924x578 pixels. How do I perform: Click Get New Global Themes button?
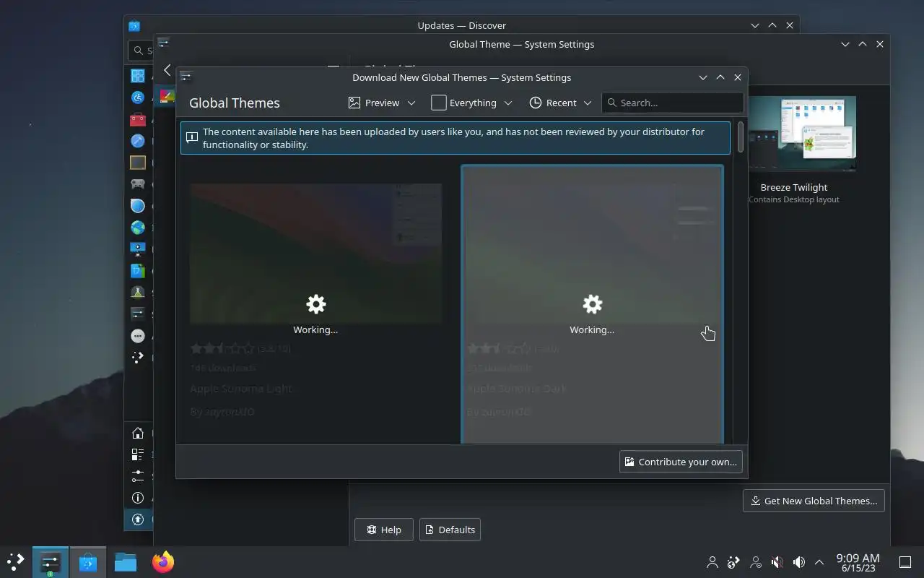pos(814,501)
